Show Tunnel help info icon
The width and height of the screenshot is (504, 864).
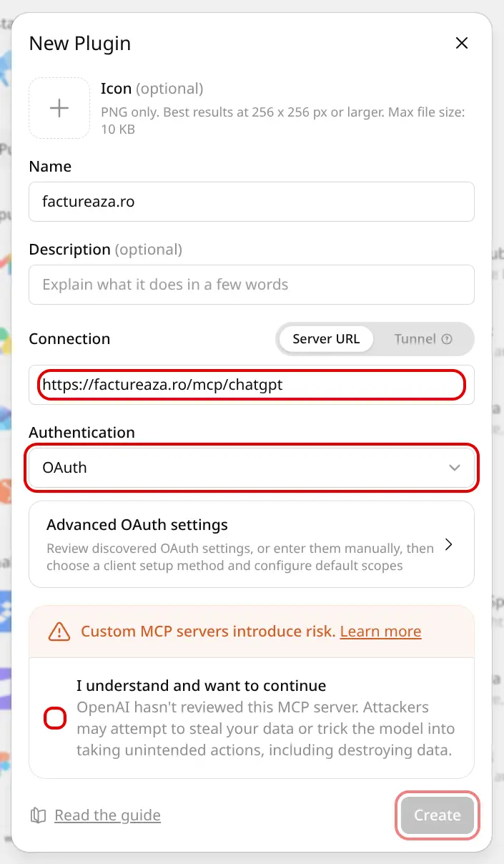(448, 339)
